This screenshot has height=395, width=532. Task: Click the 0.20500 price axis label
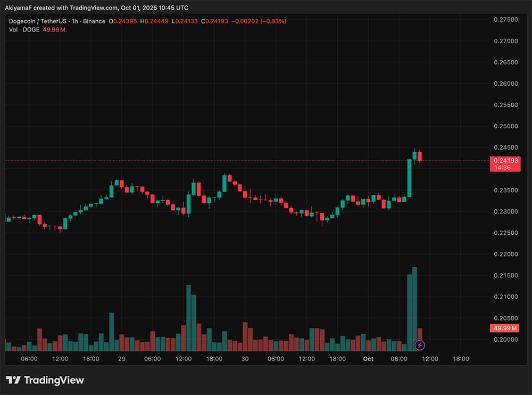click(506, 318)
